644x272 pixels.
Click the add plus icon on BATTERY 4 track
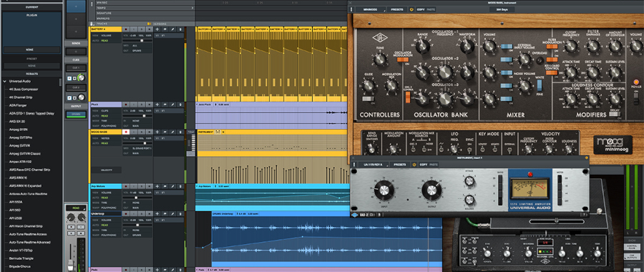[x=158, y=29]
